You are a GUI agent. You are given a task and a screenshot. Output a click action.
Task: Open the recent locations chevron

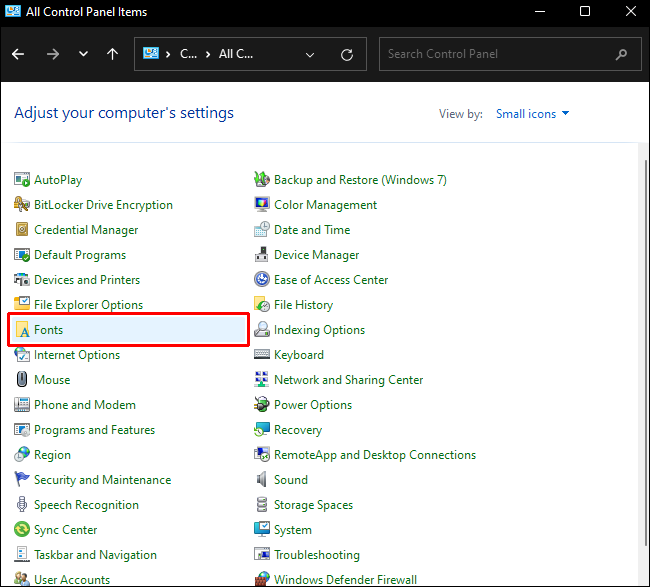click(83, 54)
